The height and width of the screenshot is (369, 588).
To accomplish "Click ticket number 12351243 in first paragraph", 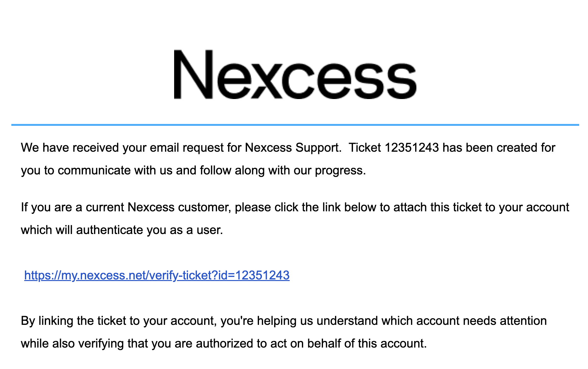I will click(x=412, y=148).
